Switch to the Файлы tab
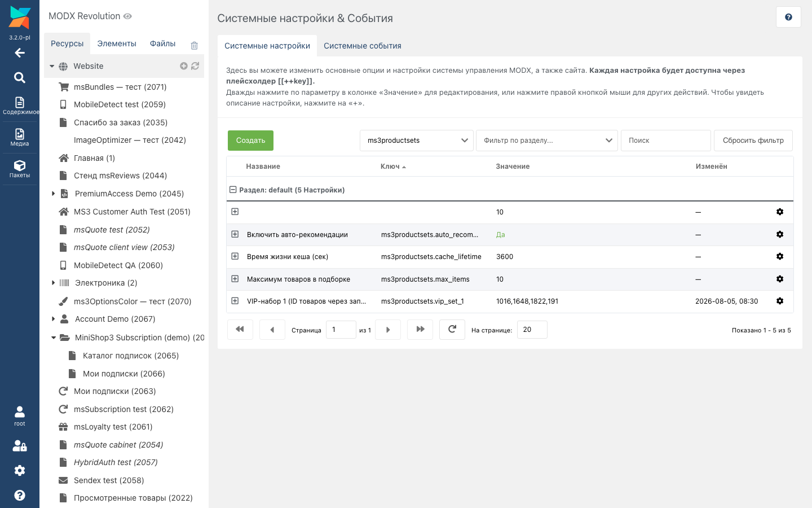812x508 pixels. pyautogui.click(x=163, y=43)
